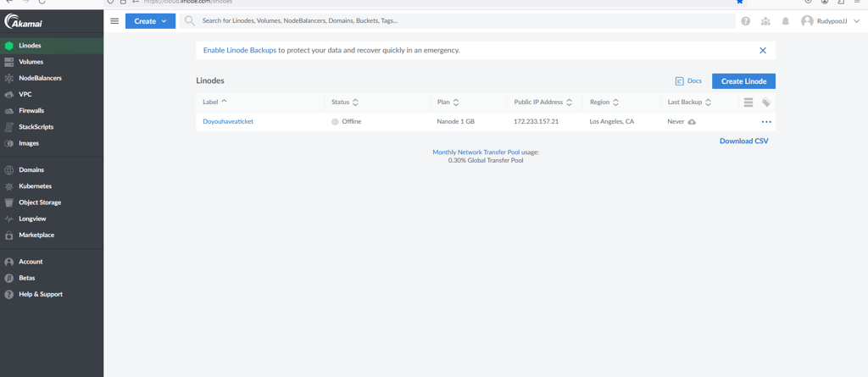The width and height of the screenshot is (868, 377).
Task: Click the 0.30% Global Transfer Pool text
Action: coord(486,161)
